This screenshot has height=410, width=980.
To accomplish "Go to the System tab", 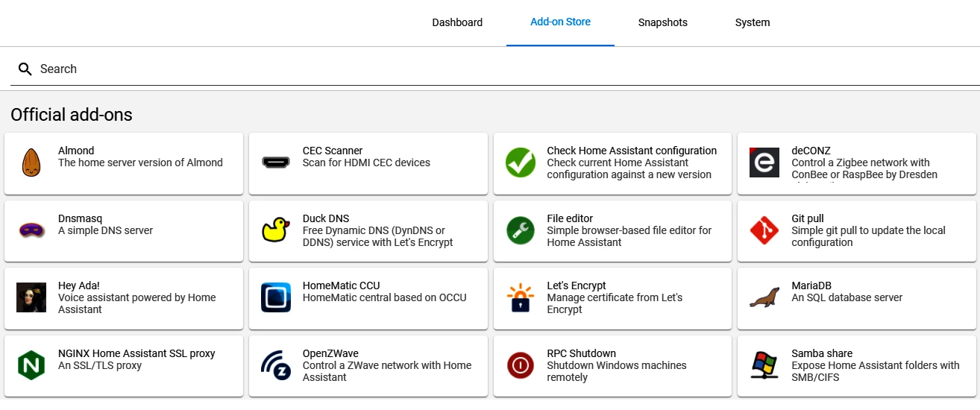I will (752, 22).
